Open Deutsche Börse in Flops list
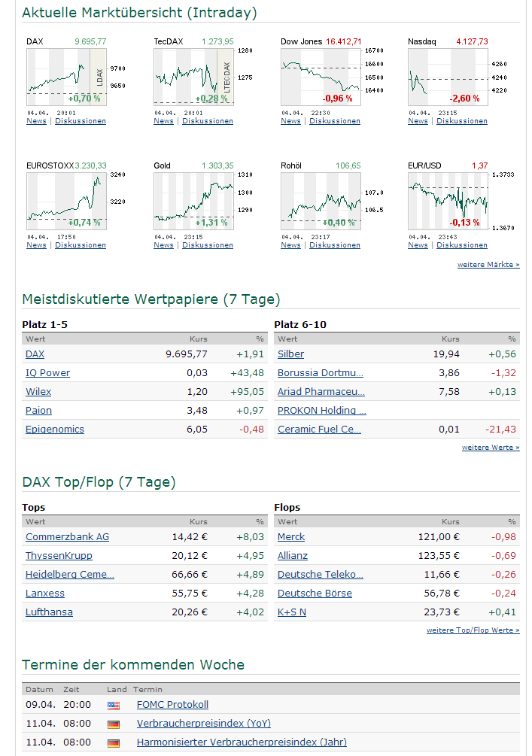The height and width of the screenshot is (756, 532). tap(315, 593)
